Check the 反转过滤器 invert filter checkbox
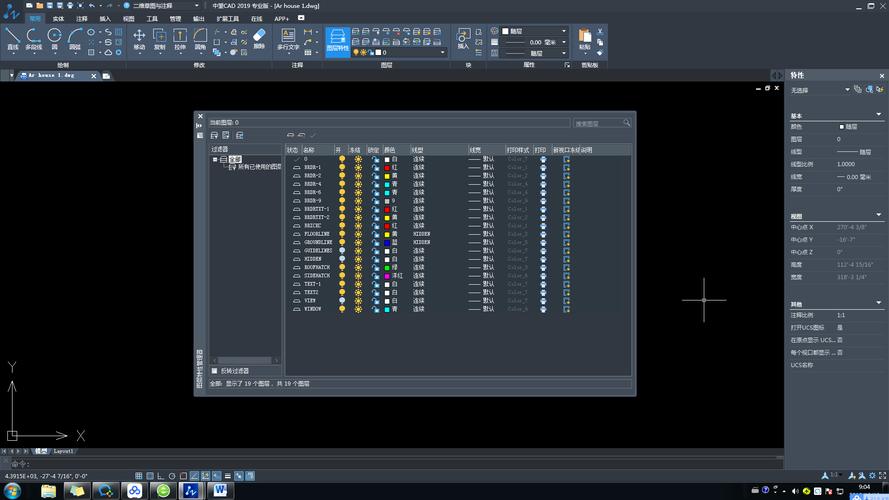 [x=214, y=371]
